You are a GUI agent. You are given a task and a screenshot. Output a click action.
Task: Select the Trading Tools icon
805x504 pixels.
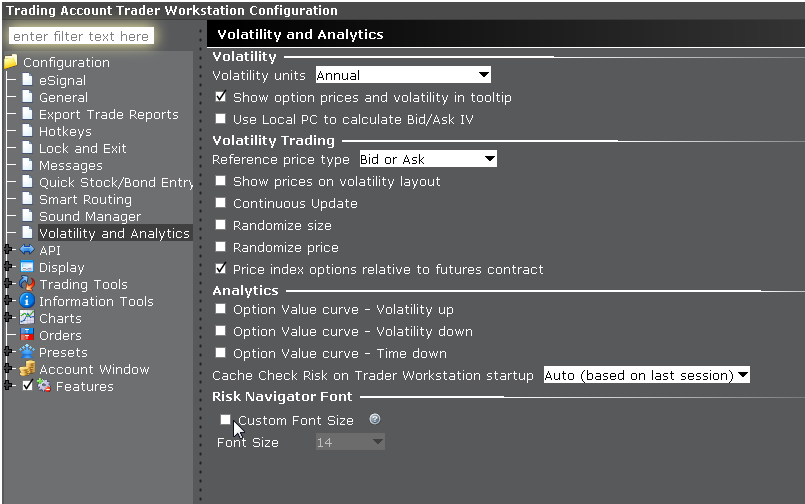pyautogui.click(x=27, y=284)
